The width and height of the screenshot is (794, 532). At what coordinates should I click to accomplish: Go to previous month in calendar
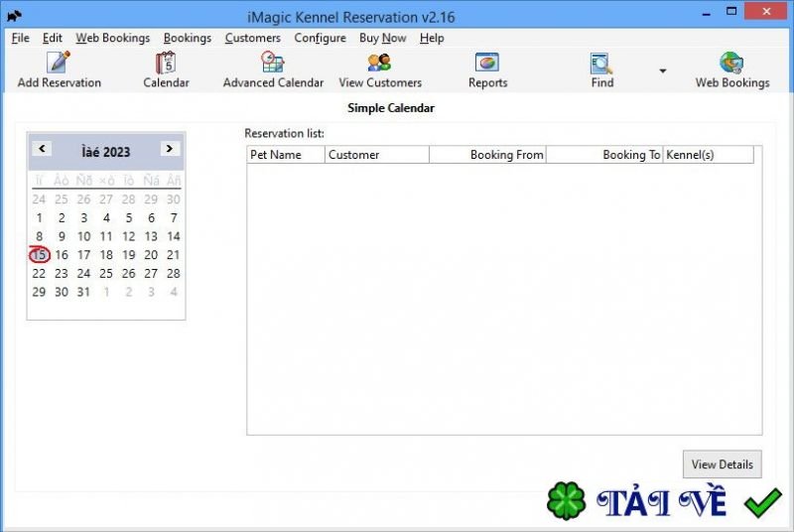coord(42,148)
